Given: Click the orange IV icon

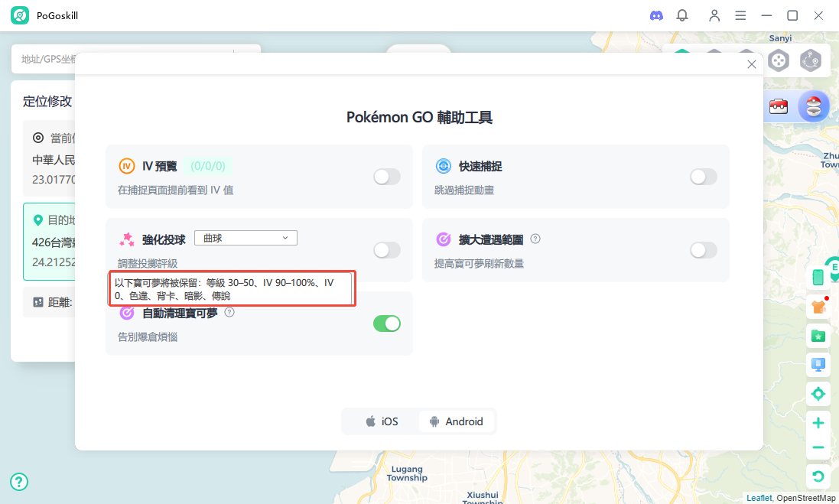Looking at the screenshot, I should [126, 166].
